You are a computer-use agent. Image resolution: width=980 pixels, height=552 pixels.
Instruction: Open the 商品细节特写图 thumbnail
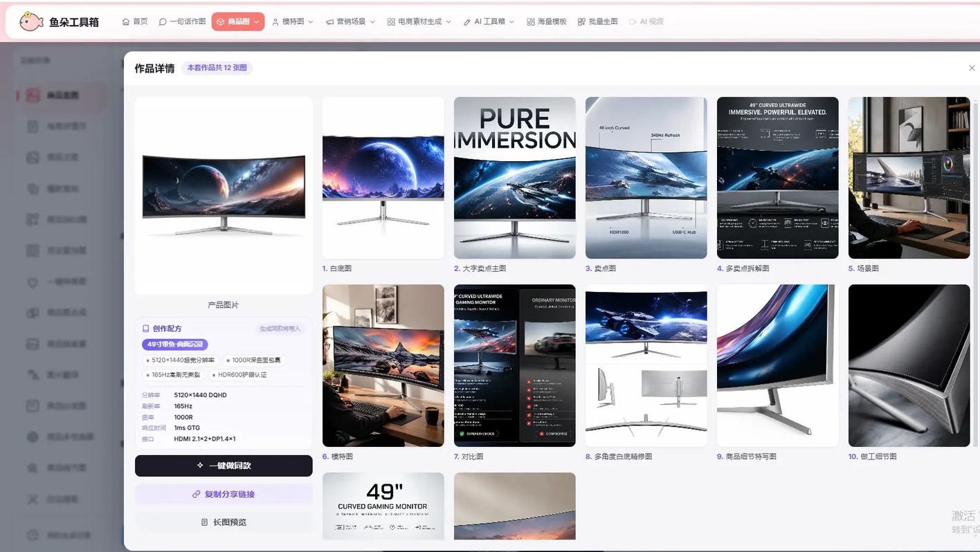[x=778, y=366]
